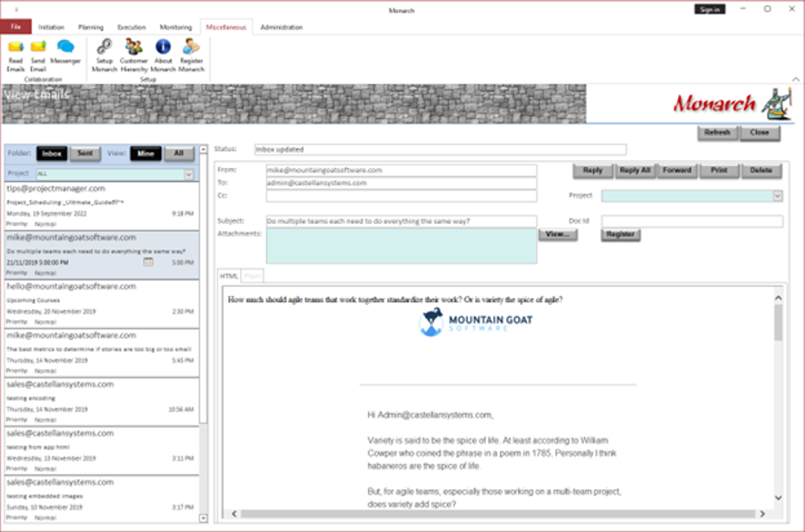Image resolution: width=805 pixels, height=532 pixels.
Task: Select the tips@projectmanager.com email
Action: [102, 207]
